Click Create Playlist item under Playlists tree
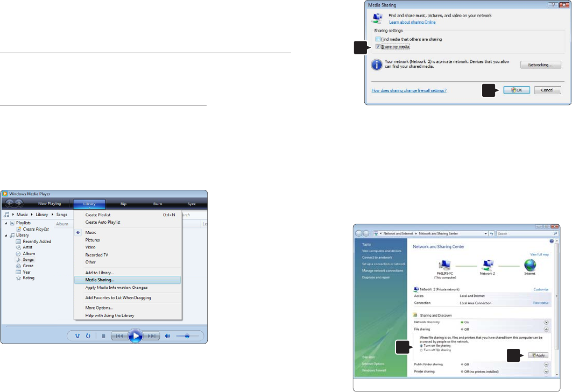Screen dimensions: 572x392 pyautogui.click(x=36, y=229)
